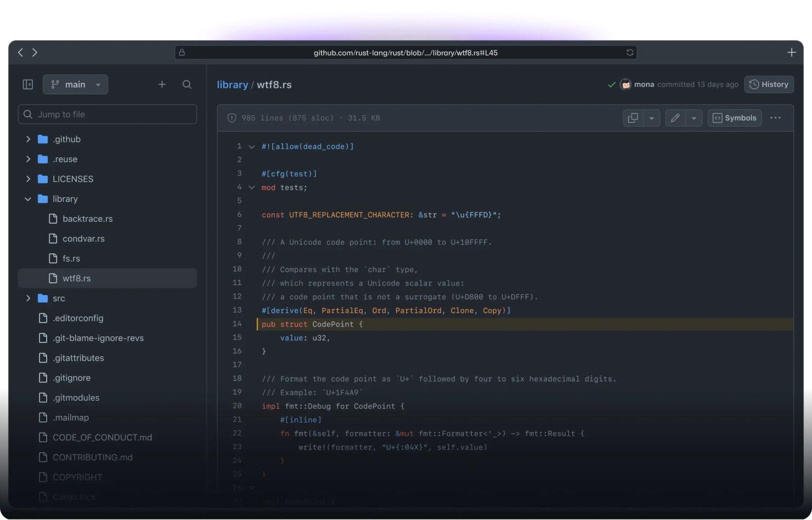Click the library breadcrumb link

(232, 85)
